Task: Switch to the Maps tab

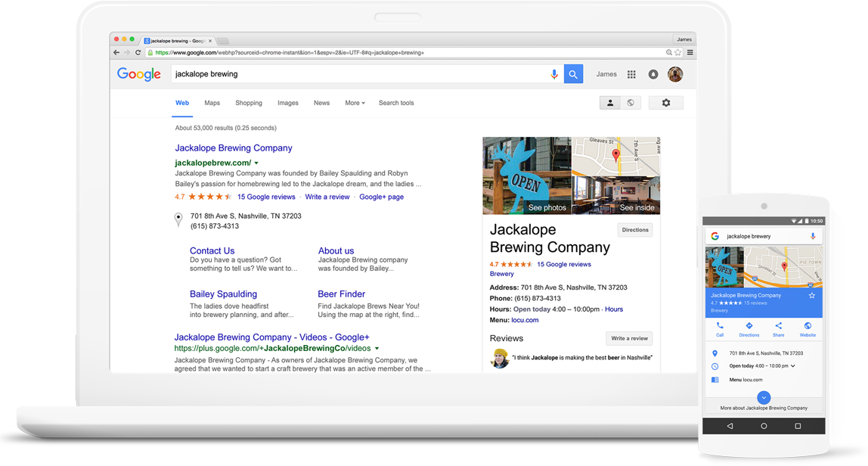Action: click(212, 102)
